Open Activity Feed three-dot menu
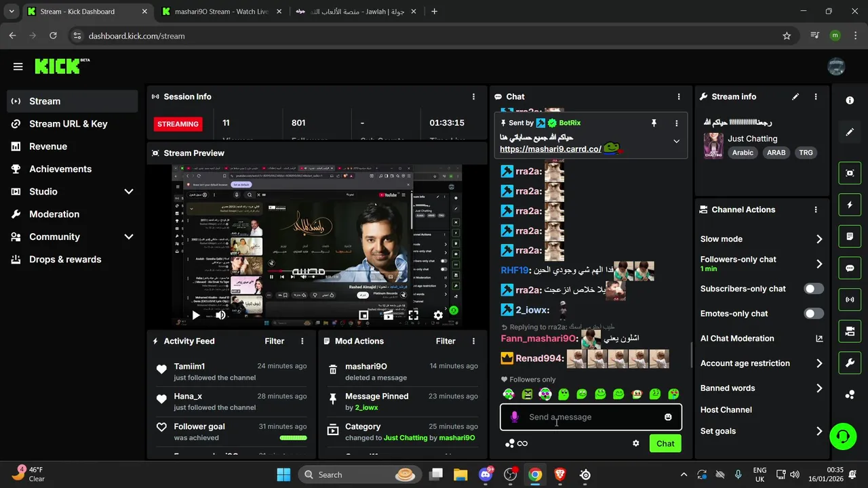Screen dimensions: 868x488 [x=302, y=342]
